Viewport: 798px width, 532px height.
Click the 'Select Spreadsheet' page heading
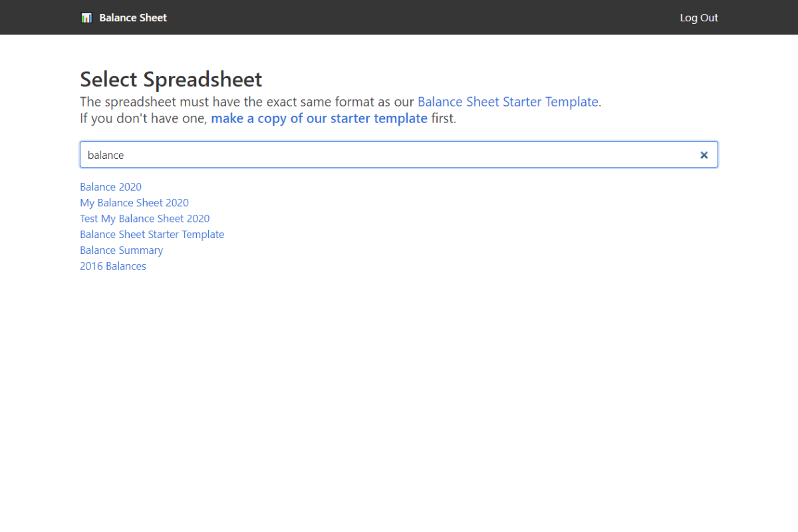coord(171,80)
